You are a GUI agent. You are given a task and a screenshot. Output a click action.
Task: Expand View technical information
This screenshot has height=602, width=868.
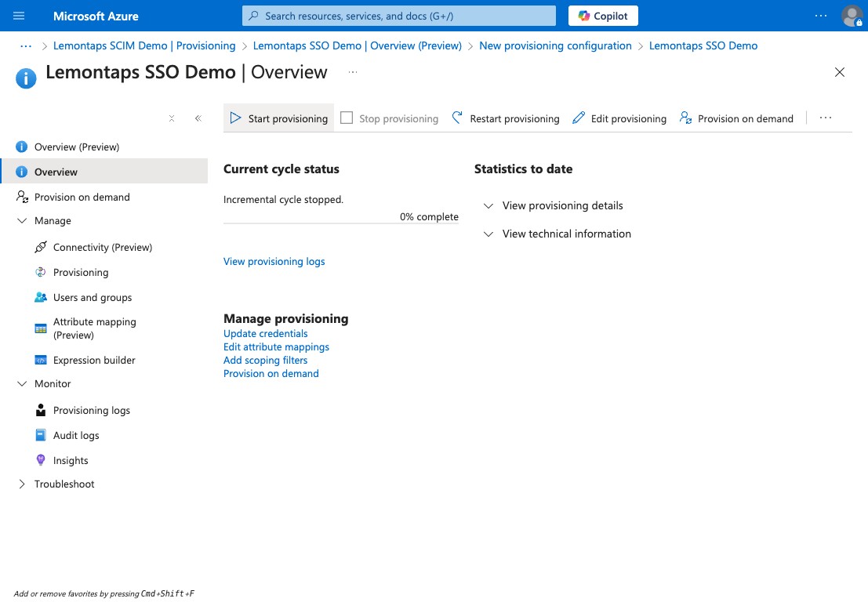pos(557,234)
